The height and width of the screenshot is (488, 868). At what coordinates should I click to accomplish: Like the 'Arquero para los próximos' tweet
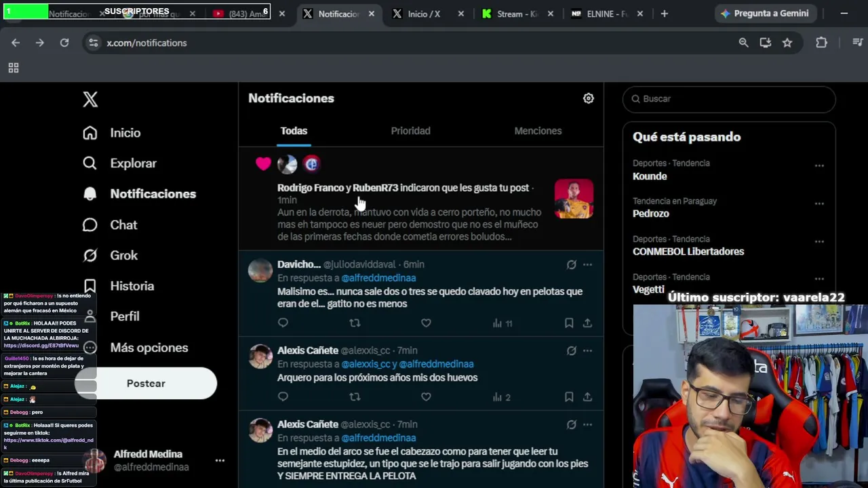click(x=426, y=397)
